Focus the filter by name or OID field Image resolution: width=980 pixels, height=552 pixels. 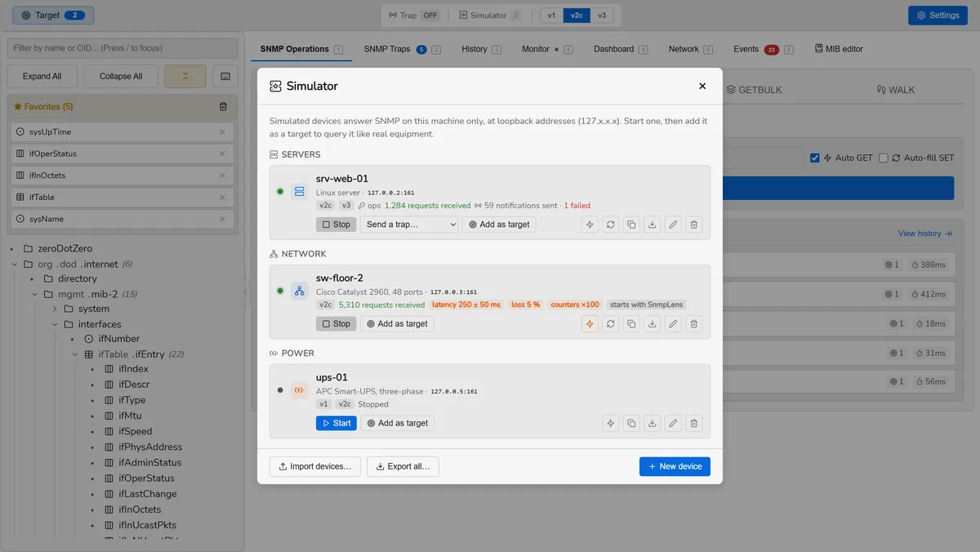(122, 48)
